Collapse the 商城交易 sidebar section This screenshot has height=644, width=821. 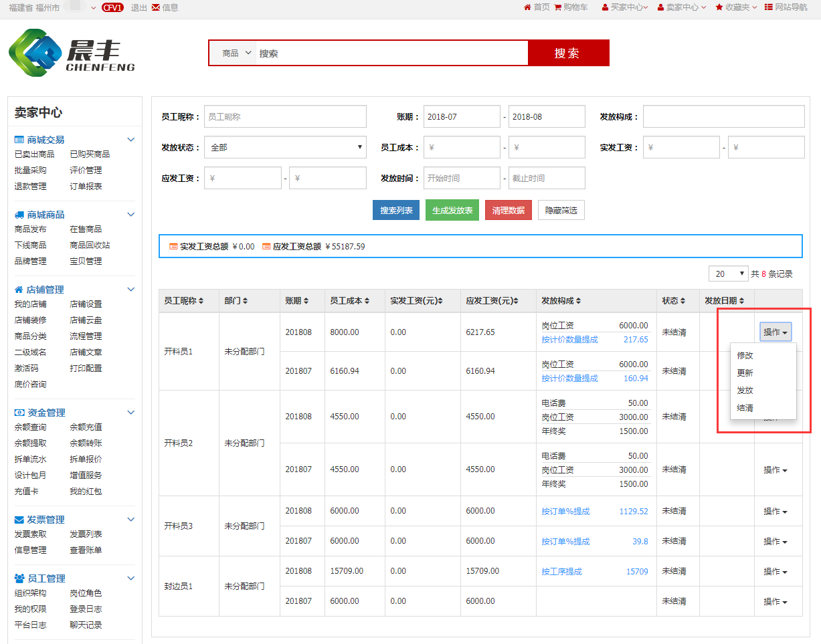[131, 140]
